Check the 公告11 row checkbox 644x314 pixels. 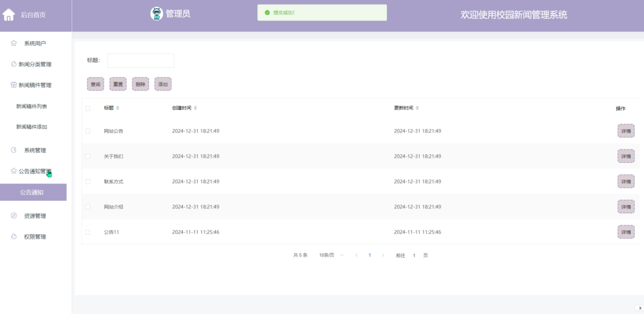[x=88, y=232]
